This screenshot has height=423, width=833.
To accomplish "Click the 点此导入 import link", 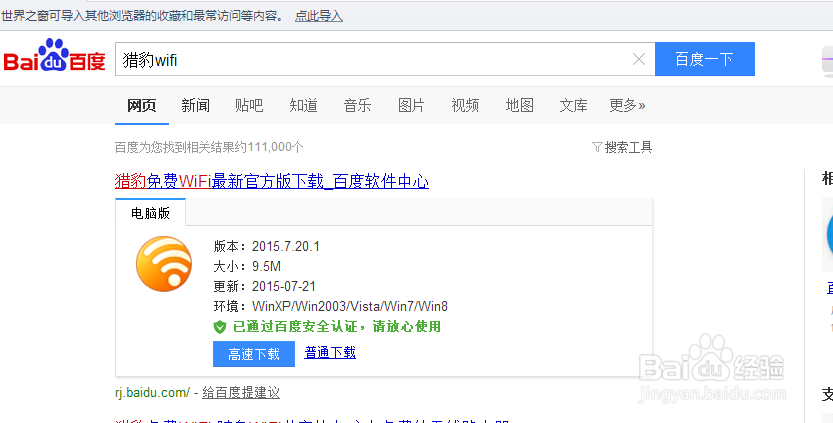I will tap(319, 16).
